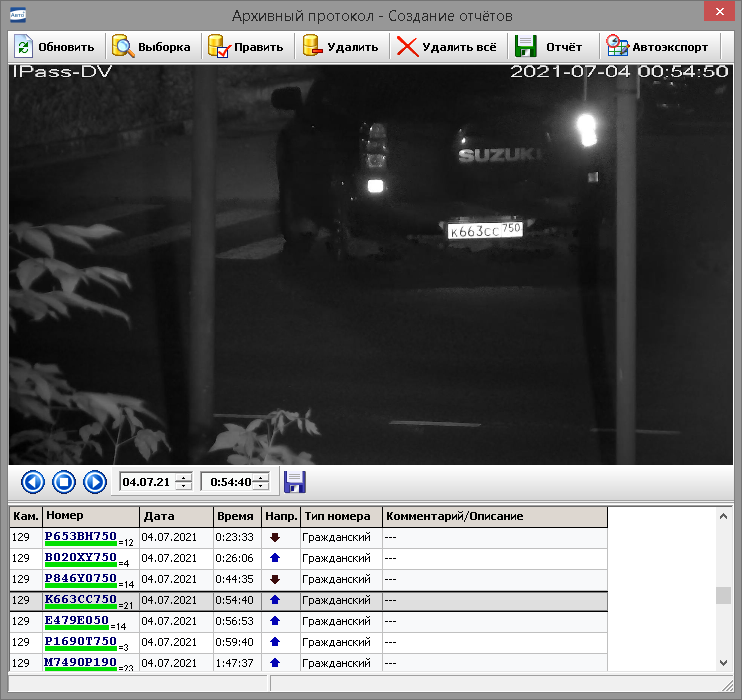Save frame with the floppy disk icon
Screen dimensions: 742x700
(x=295, y=482)
